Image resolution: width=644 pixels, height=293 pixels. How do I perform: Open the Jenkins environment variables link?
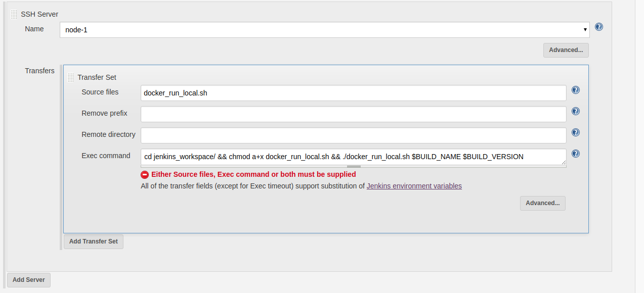click(414, 186)
